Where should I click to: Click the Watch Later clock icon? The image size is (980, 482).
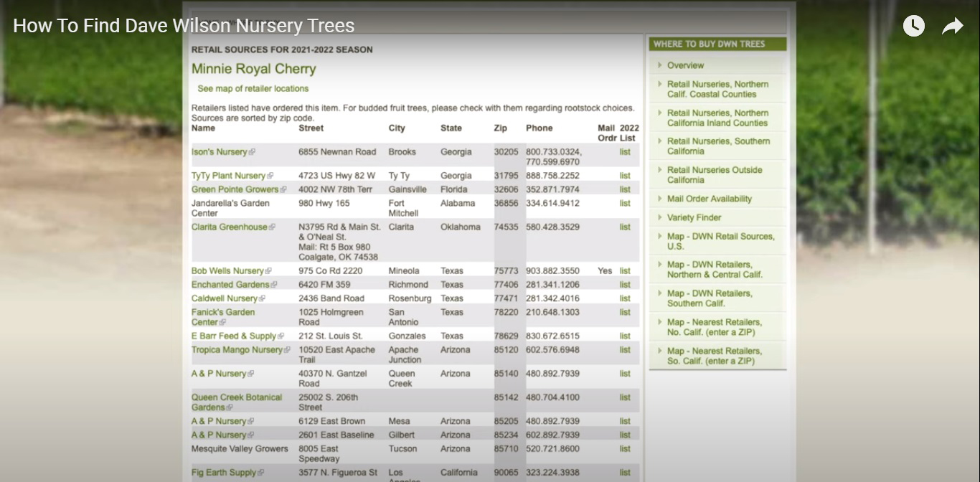coord(913,27)
